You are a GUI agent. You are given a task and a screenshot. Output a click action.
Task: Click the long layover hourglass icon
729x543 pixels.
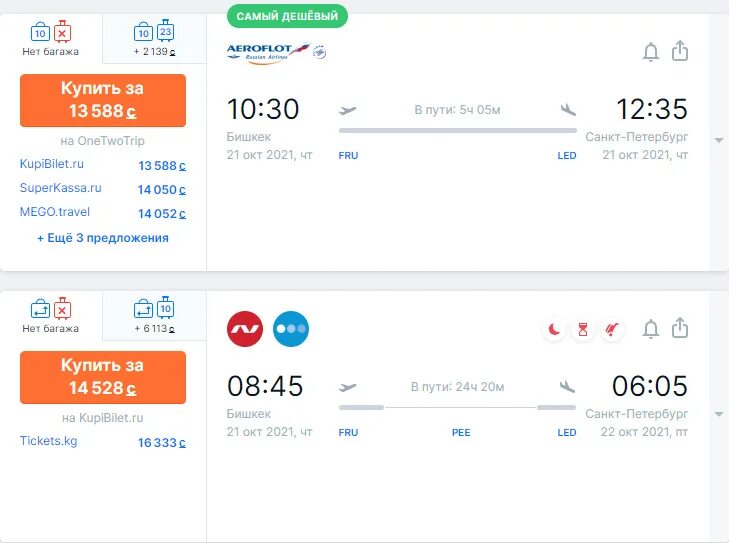pyautogui.click(x=583, y=330)
